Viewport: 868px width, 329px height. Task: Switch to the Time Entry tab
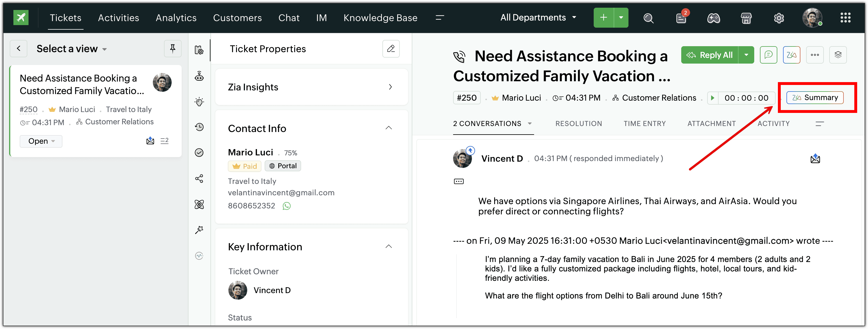click(x=645, y=123)
